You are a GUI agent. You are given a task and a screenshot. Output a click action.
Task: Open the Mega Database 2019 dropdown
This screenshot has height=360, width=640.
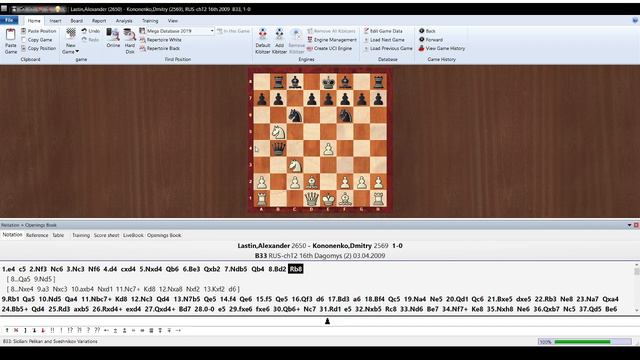coord(212,31)
